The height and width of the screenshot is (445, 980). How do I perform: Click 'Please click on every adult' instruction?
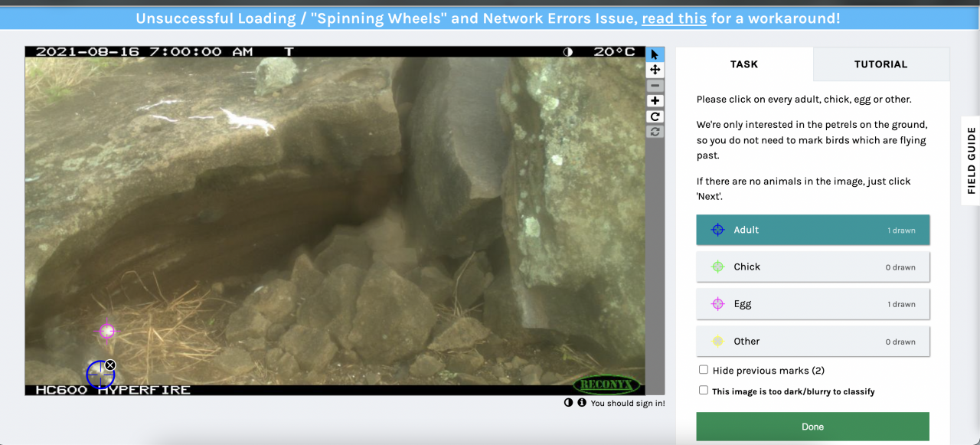click(804, 100)
